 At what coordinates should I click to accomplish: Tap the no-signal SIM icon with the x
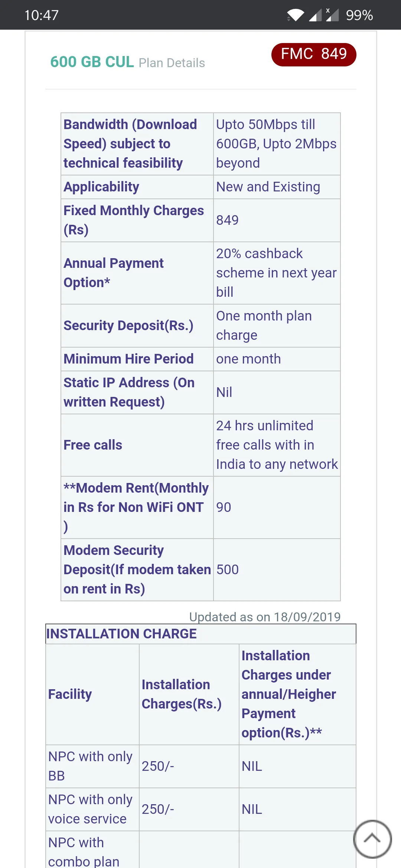[x=332, y=15]
